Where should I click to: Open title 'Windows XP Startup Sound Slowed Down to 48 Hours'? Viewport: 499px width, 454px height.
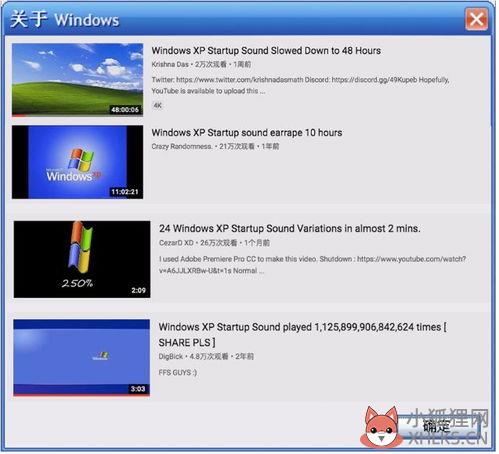266,51
